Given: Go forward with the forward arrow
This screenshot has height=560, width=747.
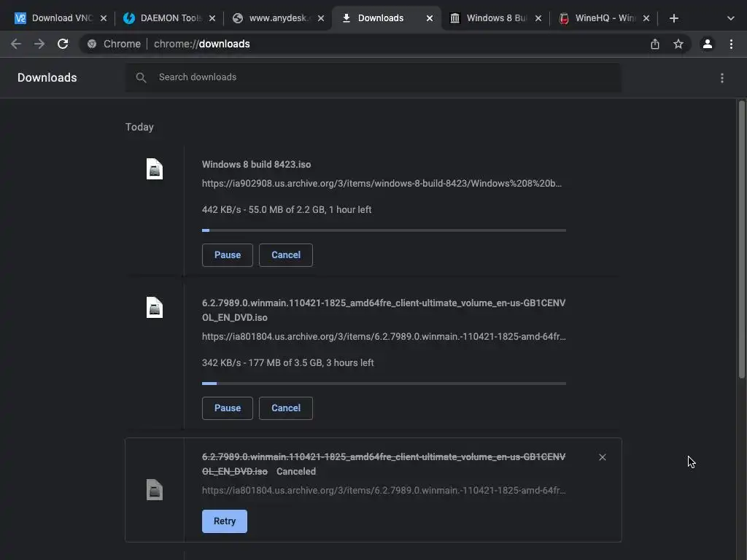Looking at the screenshot, I should 39,44.
